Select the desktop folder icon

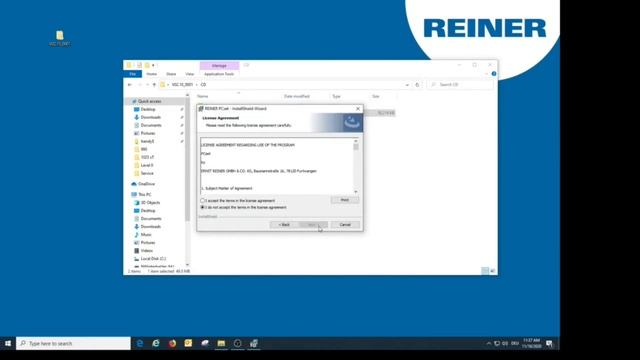coord(60,38)
